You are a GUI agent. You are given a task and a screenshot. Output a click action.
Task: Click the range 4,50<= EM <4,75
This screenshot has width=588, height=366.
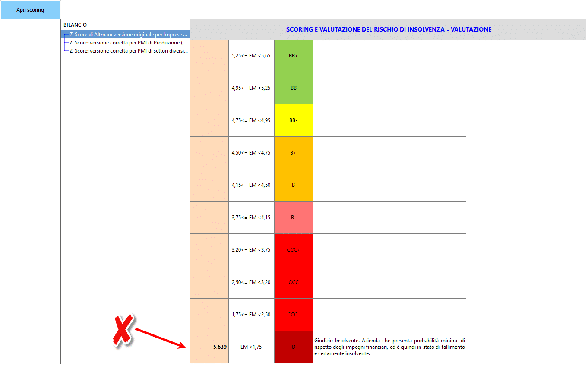251,153
